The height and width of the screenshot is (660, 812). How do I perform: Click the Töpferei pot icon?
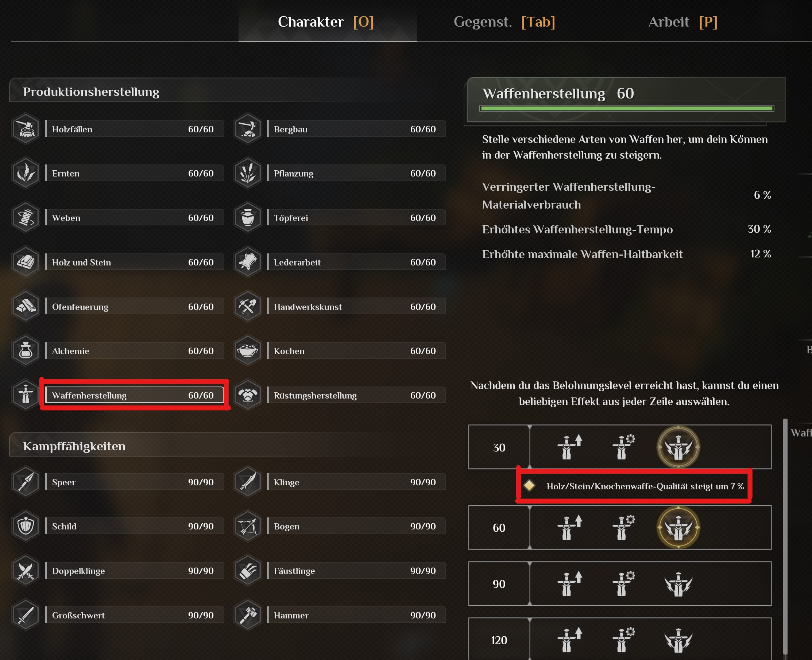coord(248,217)
